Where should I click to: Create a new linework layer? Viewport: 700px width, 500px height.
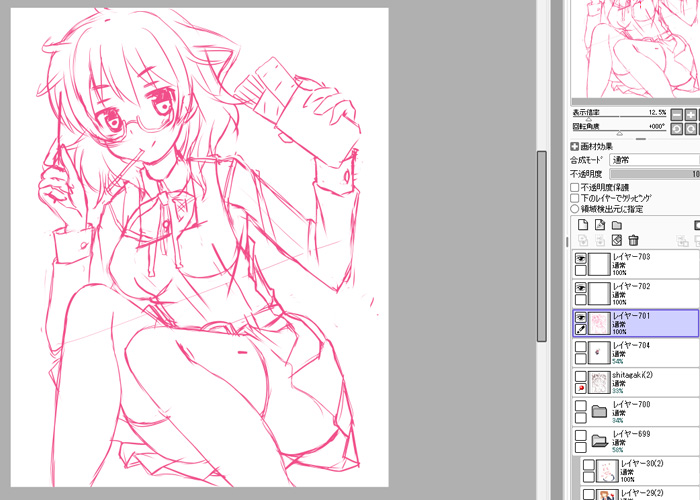pyautogui.click(x=600, y=225)
